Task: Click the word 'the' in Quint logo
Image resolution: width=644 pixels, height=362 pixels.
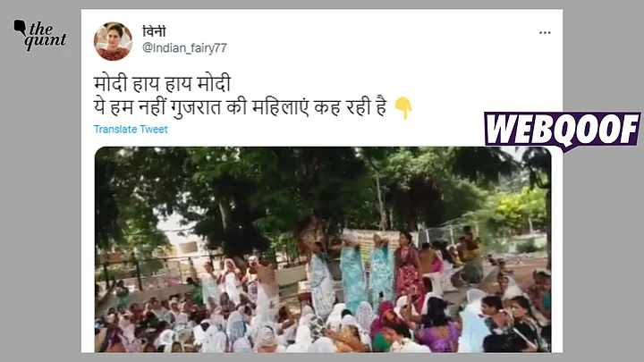Action: (x=40, y=29)
